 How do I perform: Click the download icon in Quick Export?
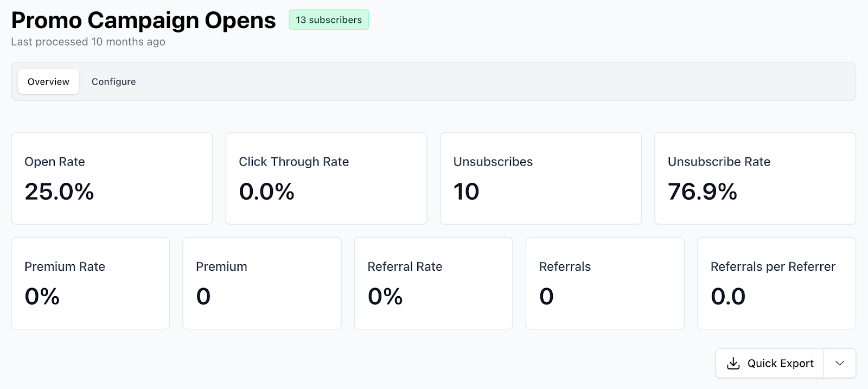click(x=733, y=364)
